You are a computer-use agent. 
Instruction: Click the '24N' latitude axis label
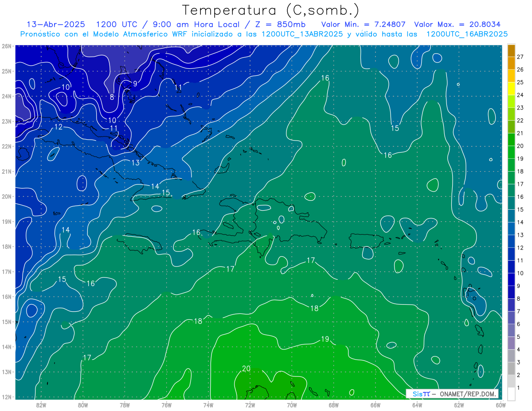(x=6, y=96)
